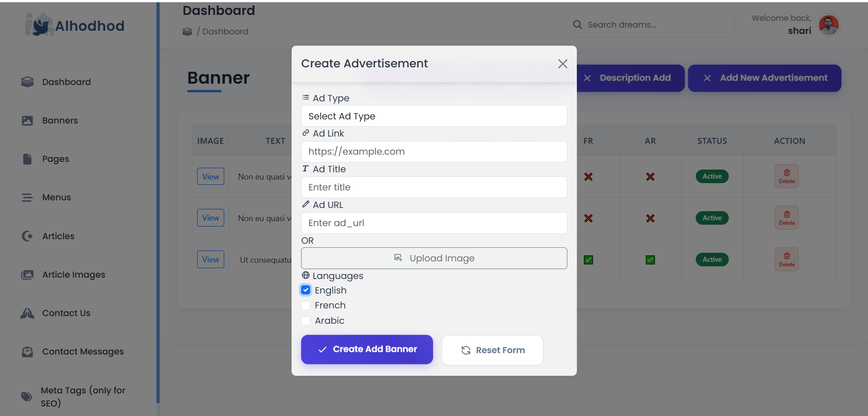Click the Create Add Banner button
The width and height of the screenshot is (868, 416).
pyautogui.click(x=367, y=350)
